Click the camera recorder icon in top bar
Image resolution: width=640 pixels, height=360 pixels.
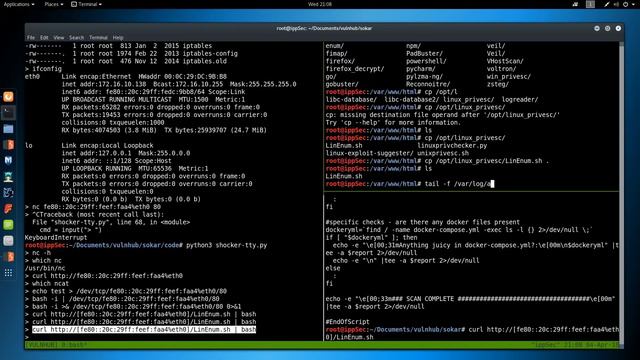[x=575, y=4]
